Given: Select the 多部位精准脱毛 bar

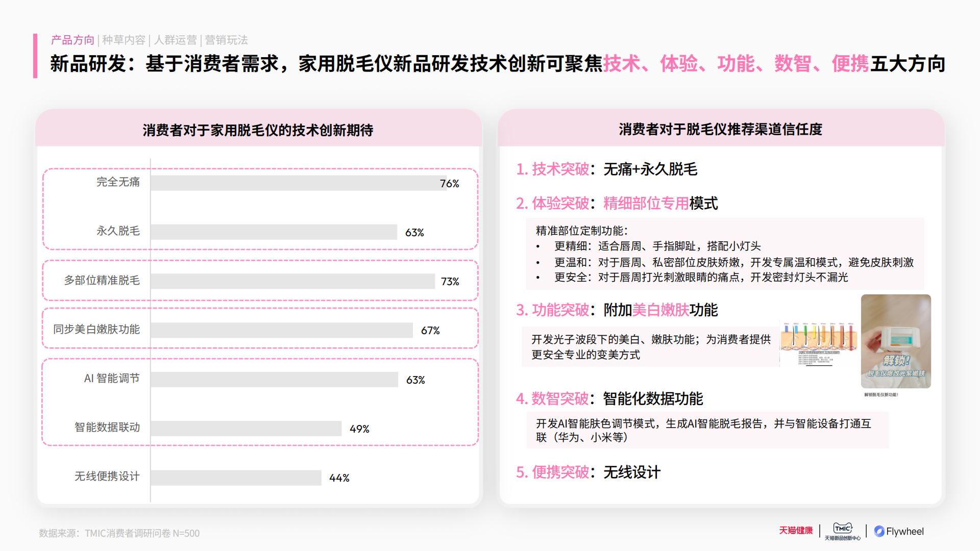Looking at the screenshot, I should [x=292, y=281].
